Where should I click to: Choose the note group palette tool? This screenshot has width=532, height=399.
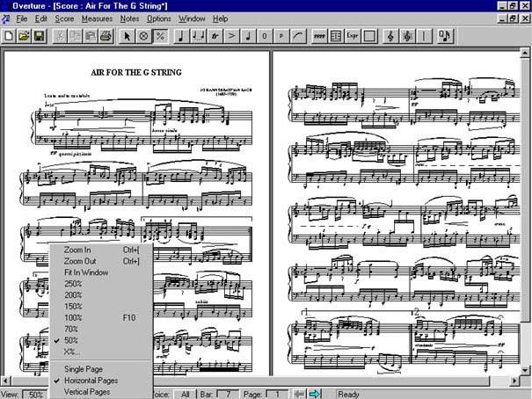[198, 36]
